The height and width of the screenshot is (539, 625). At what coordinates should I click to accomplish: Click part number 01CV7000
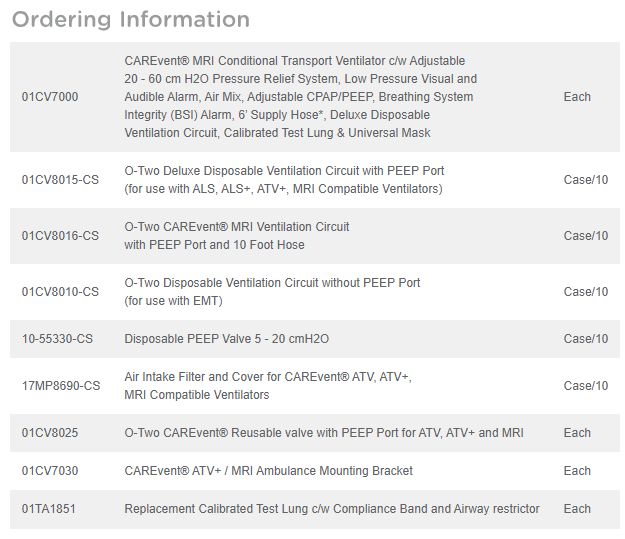click(50, 97)
